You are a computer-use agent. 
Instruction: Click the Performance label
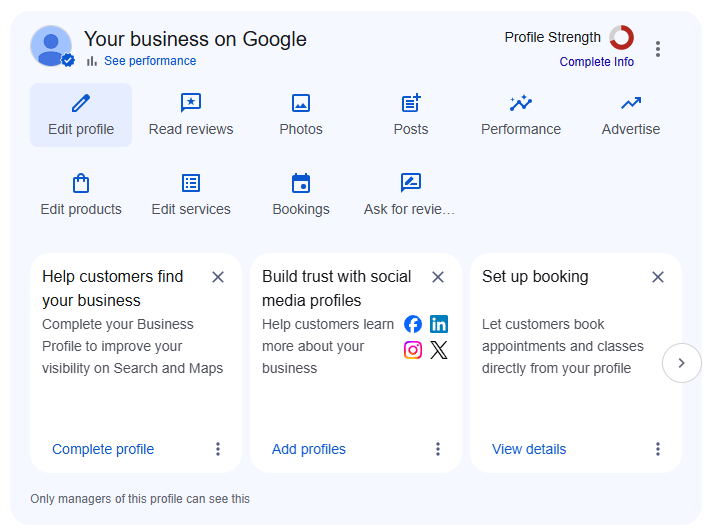point(521,129)
